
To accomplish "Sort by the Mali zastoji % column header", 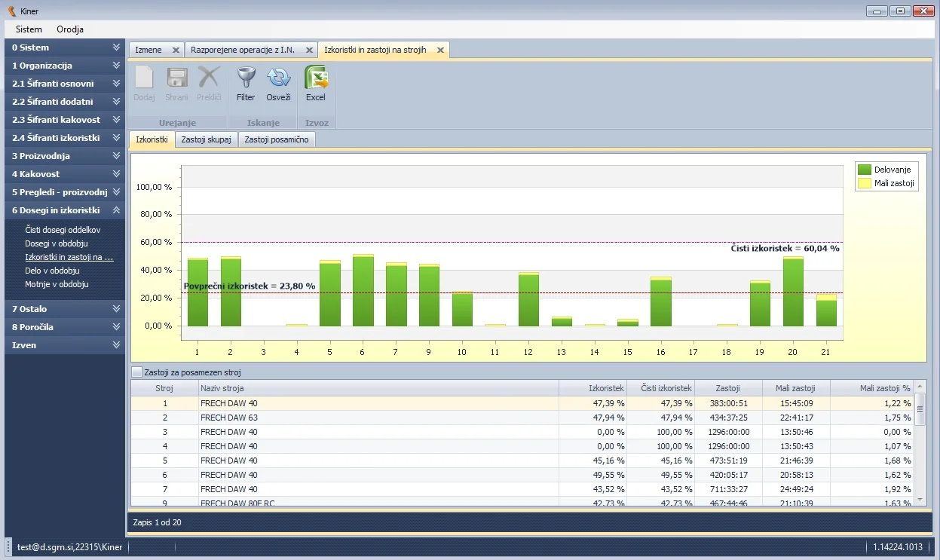I will 871,388.
